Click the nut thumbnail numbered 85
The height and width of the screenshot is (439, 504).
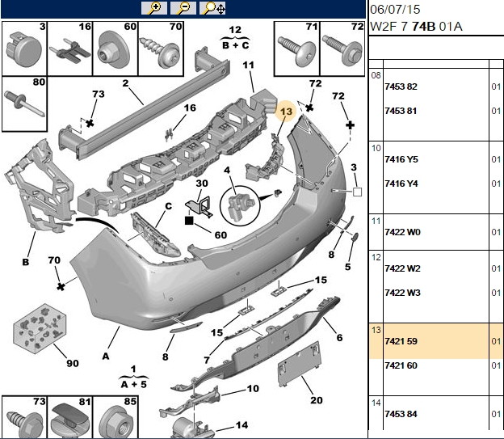[115, 417]
